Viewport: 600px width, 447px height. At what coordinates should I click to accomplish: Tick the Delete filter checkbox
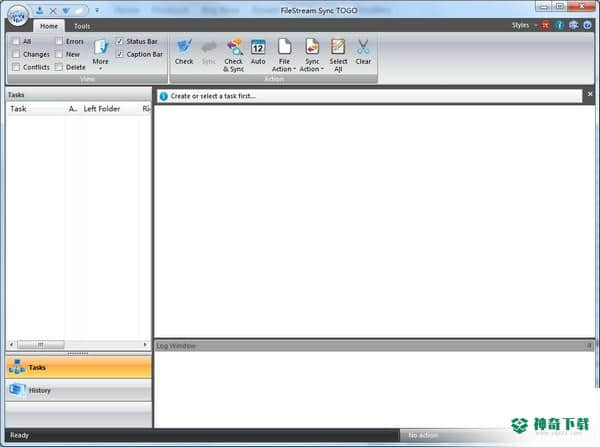59,67
